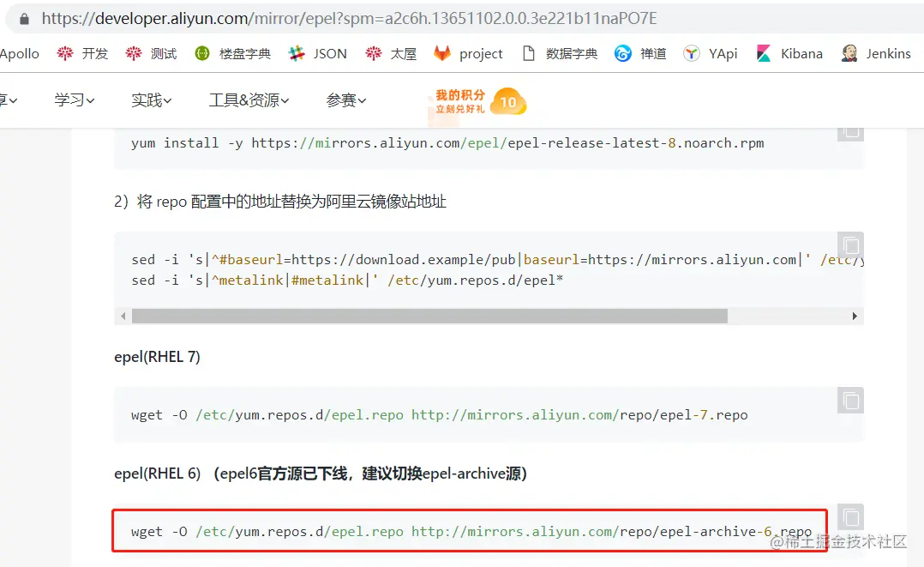
Task: Expand the 实践 navigation menu
Action: (x=152, y=100)
